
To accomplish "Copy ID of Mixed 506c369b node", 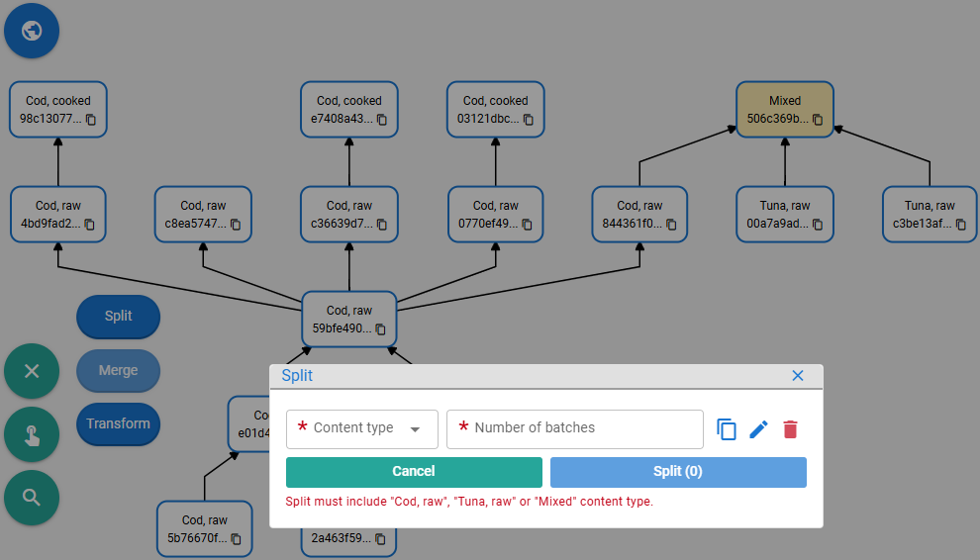I will coord(818,120).
